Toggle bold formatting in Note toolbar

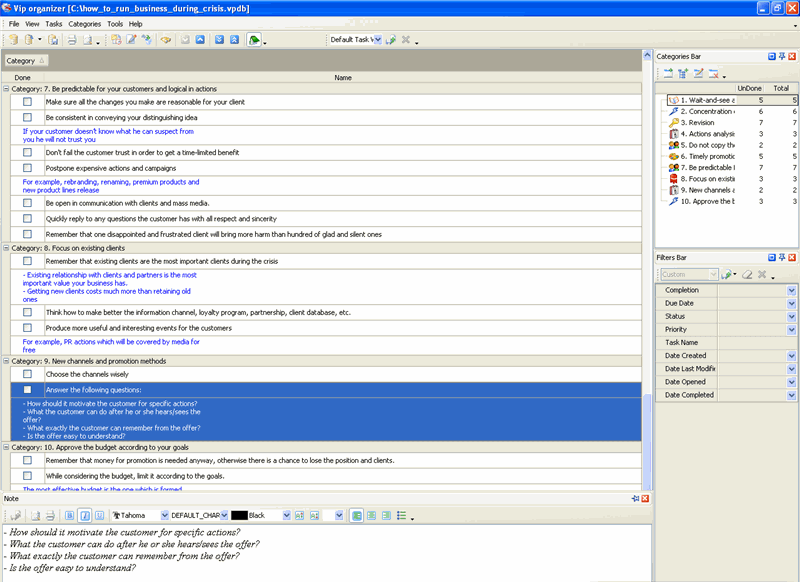70,516
